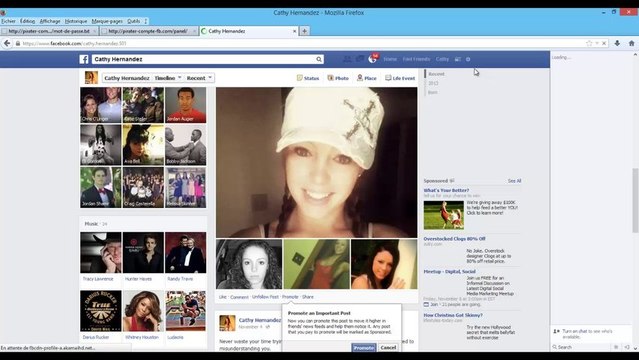The width and height of the screenshot is (639, 360).
Task: Click the Comment link under photos
Action: (x=239, y=297)
